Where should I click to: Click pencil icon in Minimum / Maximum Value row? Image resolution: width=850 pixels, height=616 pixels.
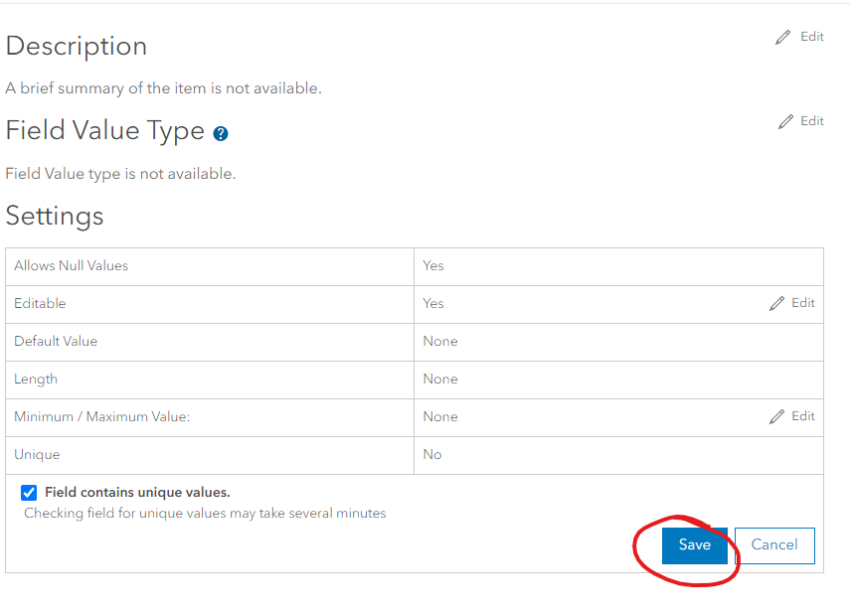[777, 417]
